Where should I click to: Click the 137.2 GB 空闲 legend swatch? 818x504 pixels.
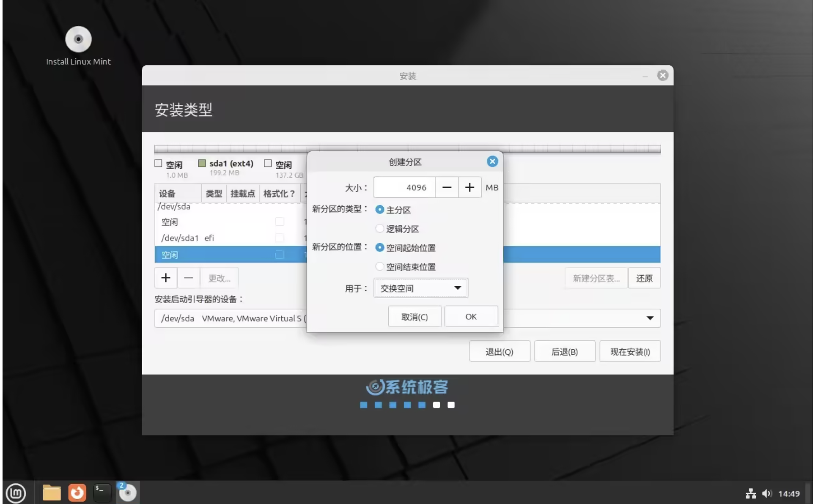268,163
